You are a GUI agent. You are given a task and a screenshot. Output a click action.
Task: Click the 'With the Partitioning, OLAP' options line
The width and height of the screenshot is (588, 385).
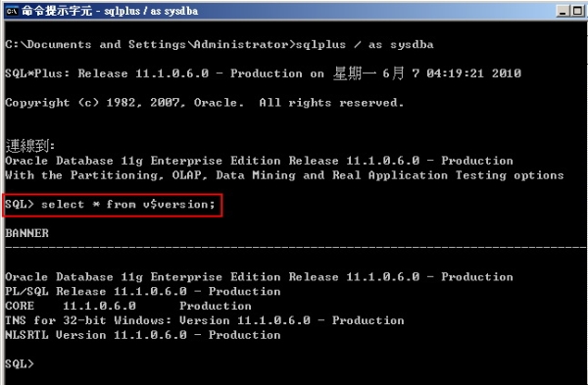pyautogui.click(x=284, y=175)
